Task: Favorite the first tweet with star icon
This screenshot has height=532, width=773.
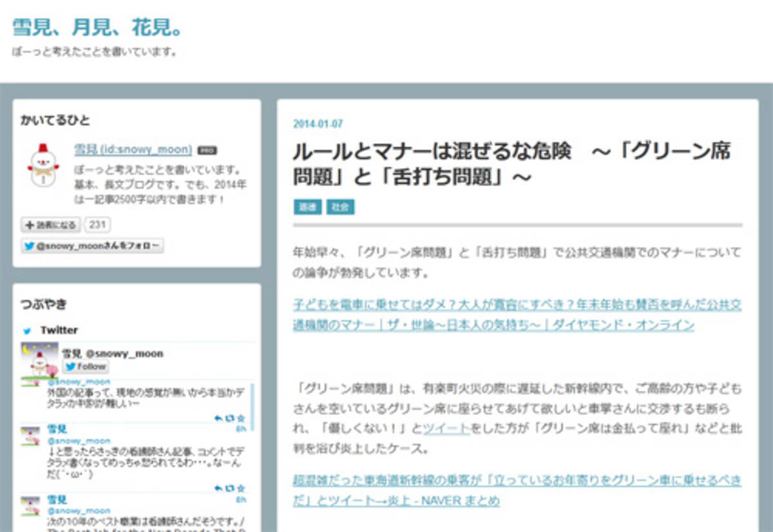Action: pyautogui.click(x=240, y=418)
